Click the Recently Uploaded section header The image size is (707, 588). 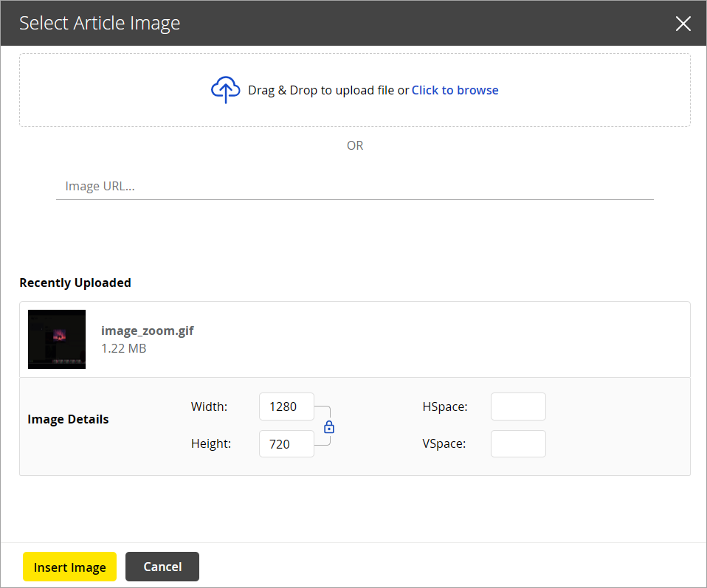coord(75,283)
